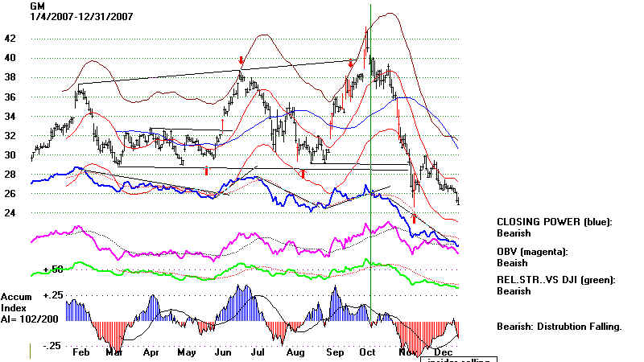Viewport: 644px width, 362px height.
Task: Click the green vertical line in October
Action: click(370, 164)
